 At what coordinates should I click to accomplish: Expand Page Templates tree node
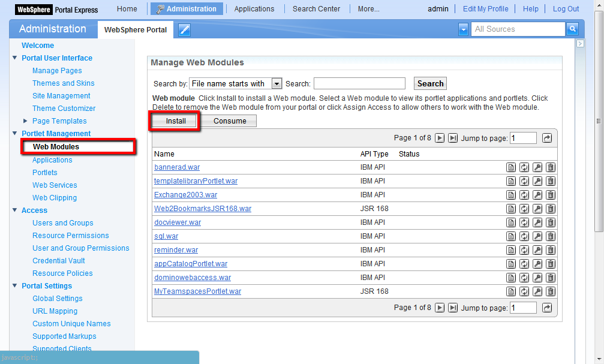point(25,121)
